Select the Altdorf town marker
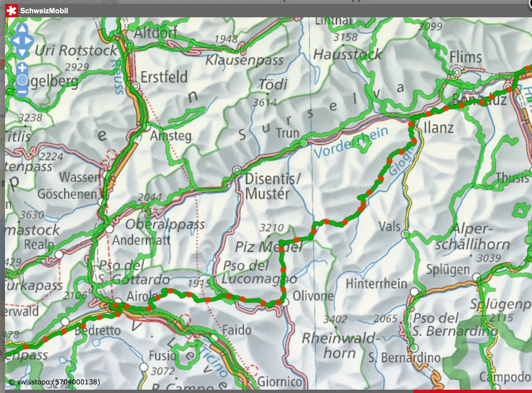The width and height of the screenshot is (532, 393). point(129,44)
